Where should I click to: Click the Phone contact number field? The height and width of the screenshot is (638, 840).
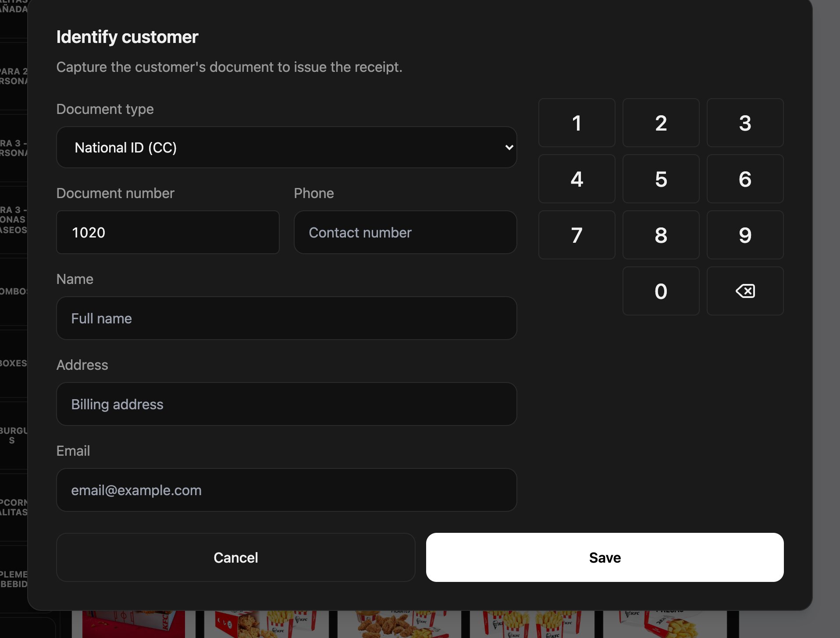(405, 232)
